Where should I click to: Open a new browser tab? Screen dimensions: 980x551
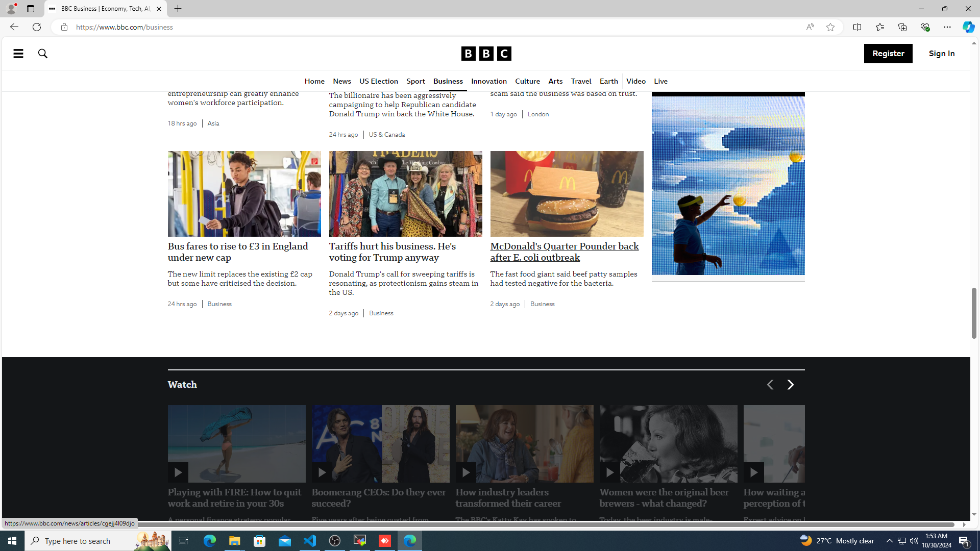click(178, 9)
